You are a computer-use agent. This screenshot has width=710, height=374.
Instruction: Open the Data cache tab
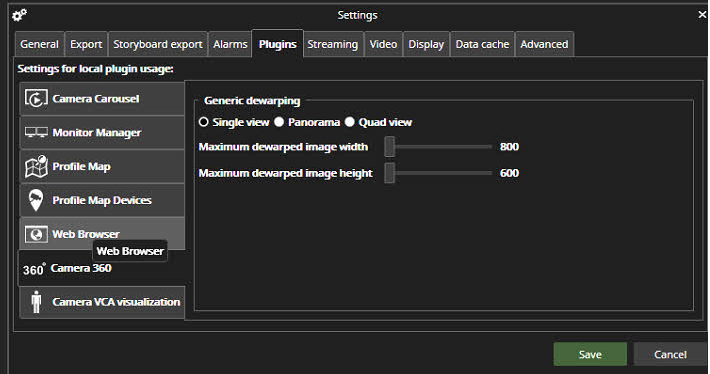tap(482, 44)
